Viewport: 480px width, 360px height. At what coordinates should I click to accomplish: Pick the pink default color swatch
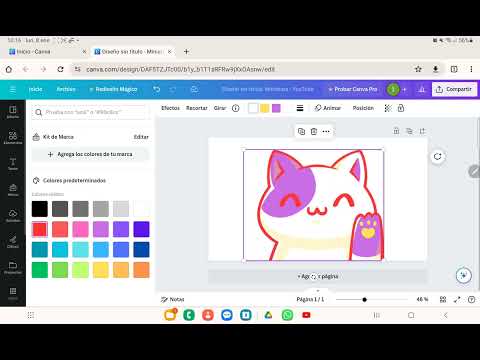click(80, 229)
